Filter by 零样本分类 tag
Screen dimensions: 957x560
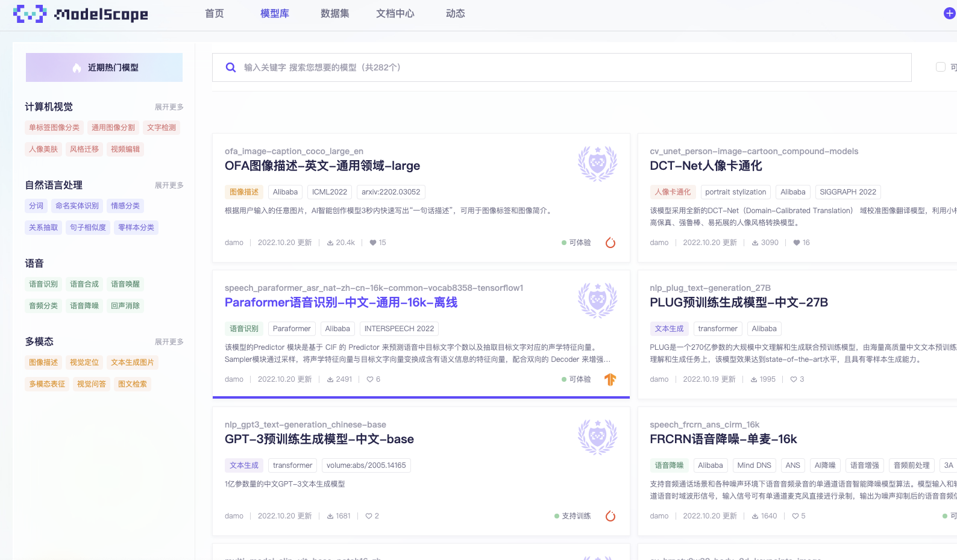point(136,228)
